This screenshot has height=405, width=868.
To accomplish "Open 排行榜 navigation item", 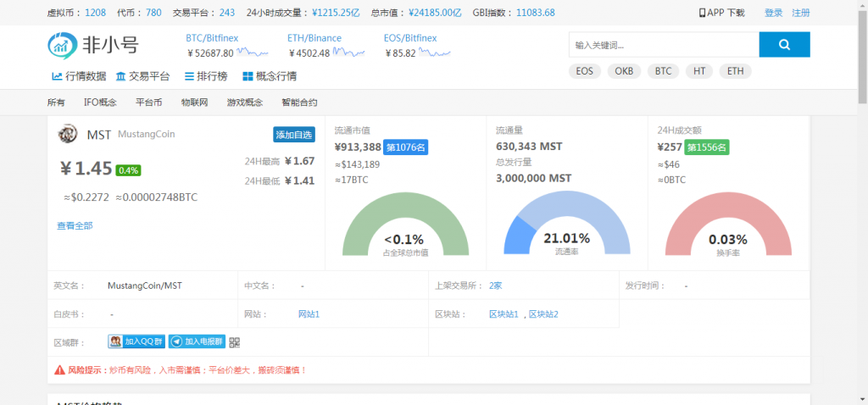I will (205, 76).
